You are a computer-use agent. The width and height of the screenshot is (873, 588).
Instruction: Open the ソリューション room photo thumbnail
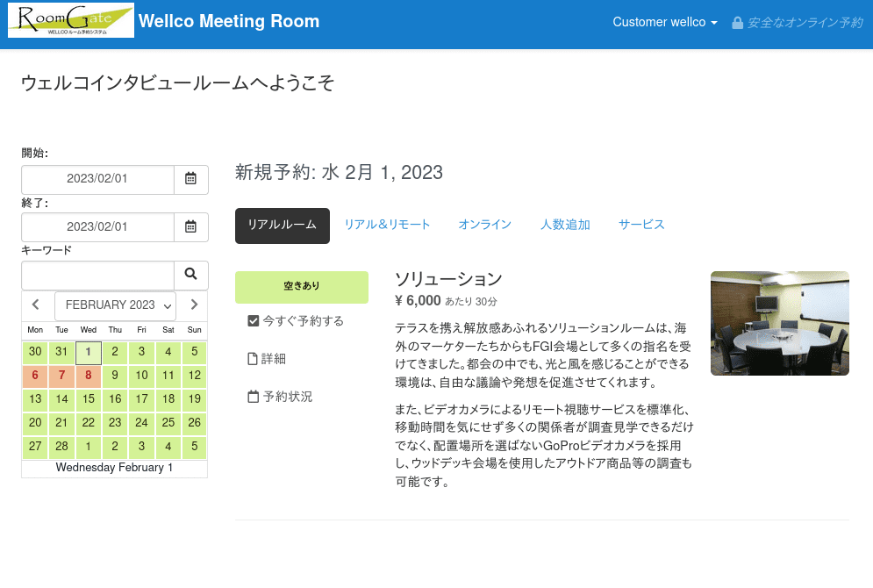(779, 323)
